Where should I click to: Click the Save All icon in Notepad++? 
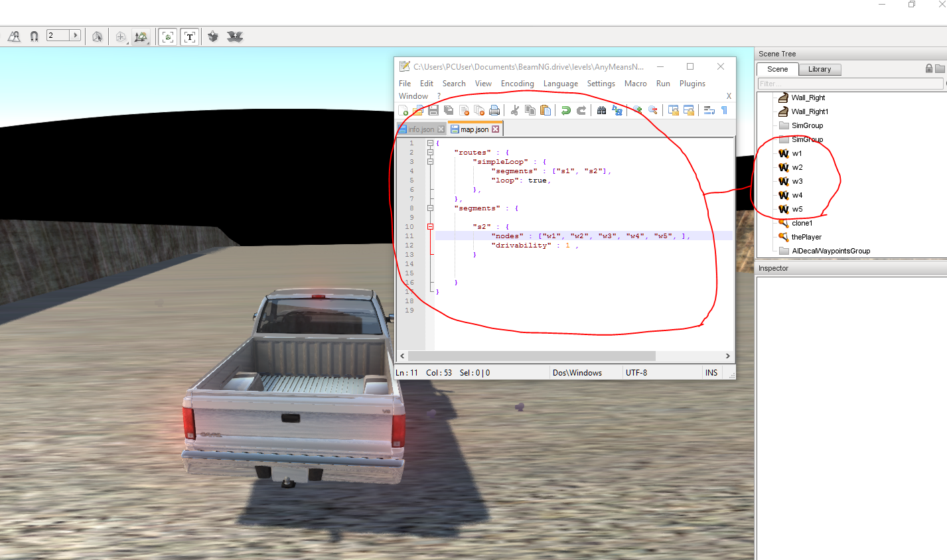(449, 110)
